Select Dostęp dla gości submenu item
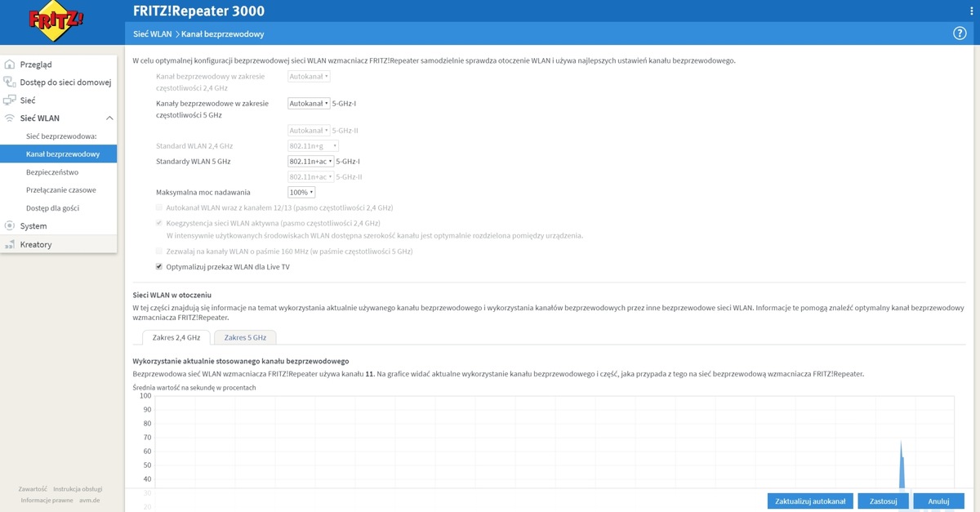 click(53, 207)
